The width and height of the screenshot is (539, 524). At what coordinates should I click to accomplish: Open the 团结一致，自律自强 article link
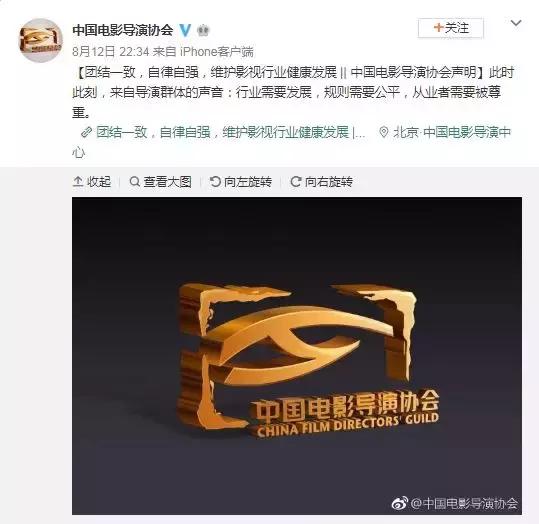point(230,132)
